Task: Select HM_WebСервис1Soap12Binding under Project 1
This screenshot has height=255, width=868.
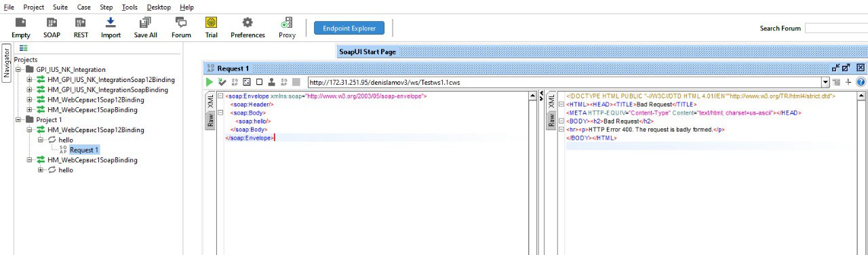Action: click(96, 130)
